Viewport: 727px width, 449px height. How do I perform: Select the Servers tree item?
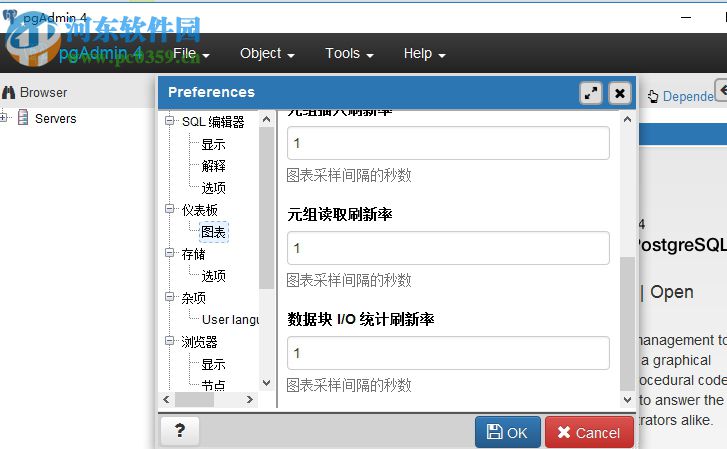pyautogui.click(x=55, y=119)
